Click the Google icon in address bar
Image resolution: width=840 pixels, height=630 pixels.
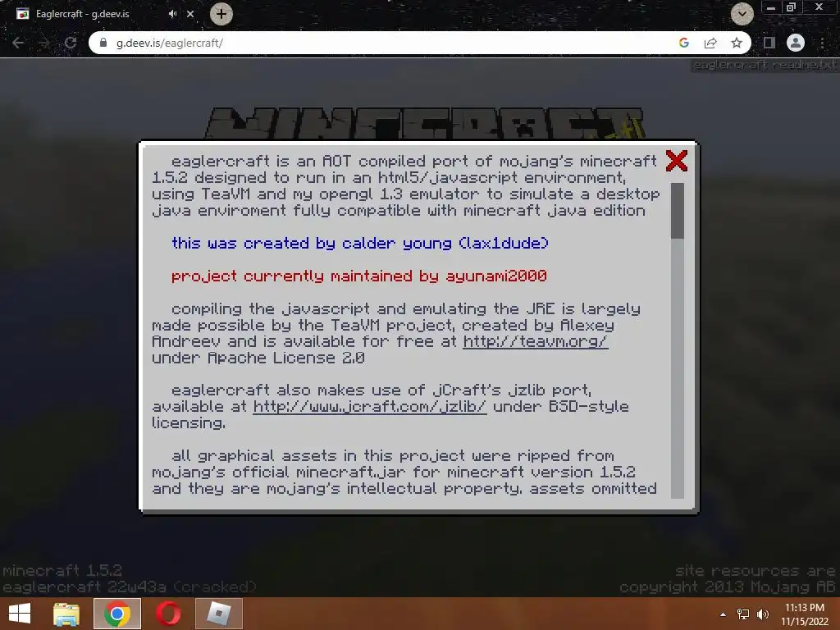pyautogui.click(x=684, y=43)
